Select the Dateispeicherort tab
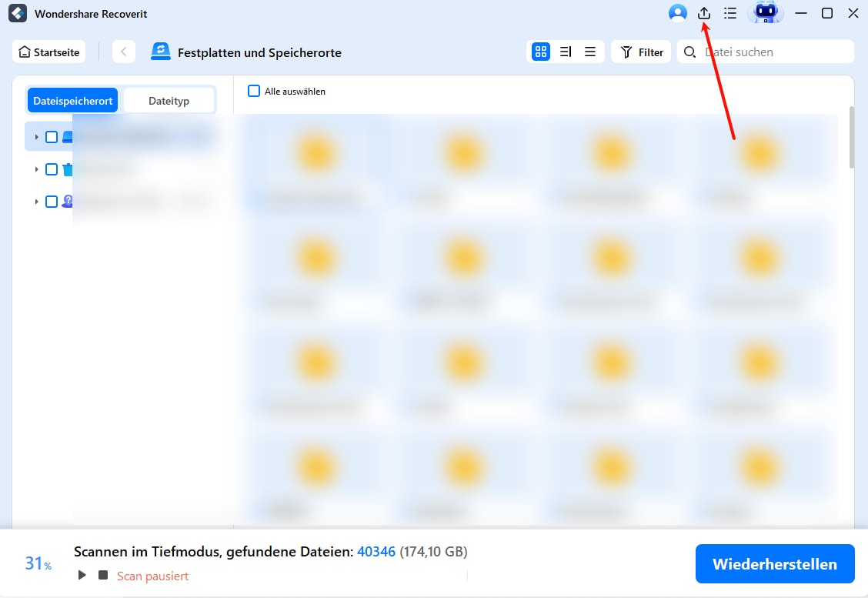This screenshot has width=868, height=598. [x=72, y=100]
